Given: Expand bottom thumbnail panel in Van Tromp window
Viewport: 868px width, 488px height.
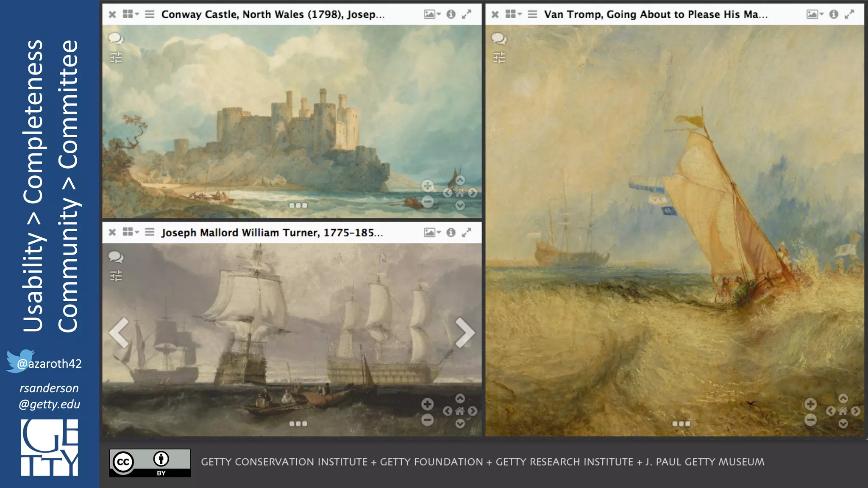Looking at the screenshot, I should 681,424.
